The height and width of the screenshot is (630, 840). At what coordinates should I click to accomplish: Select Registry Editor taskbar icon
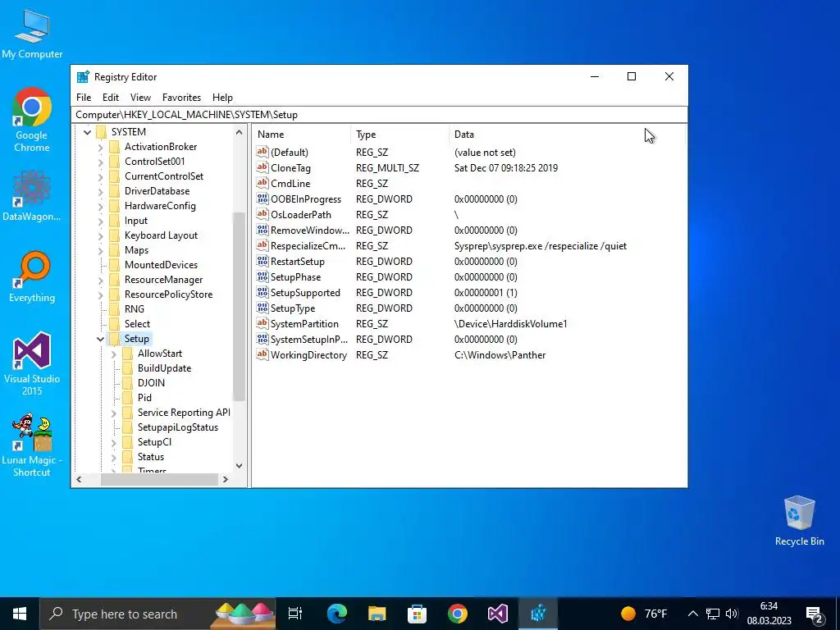point(538,614)
